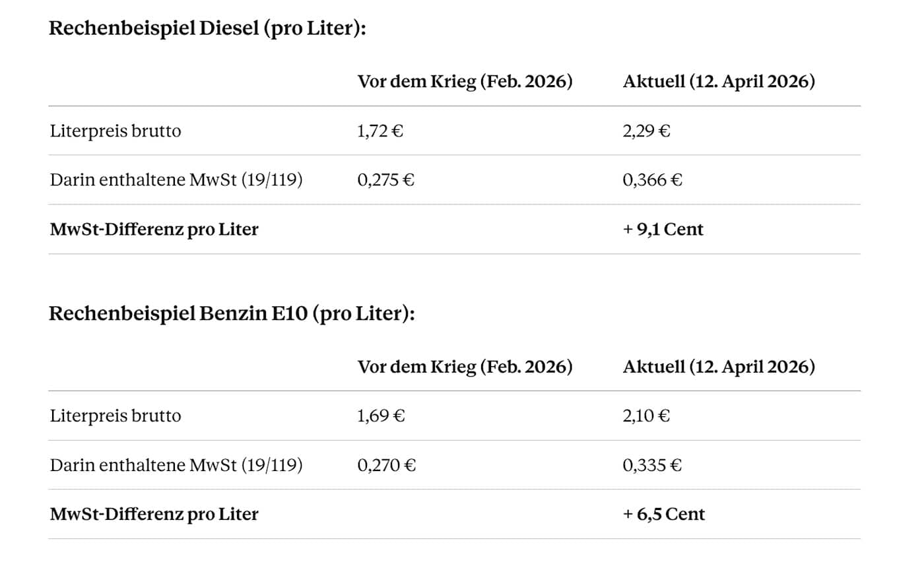Select the Benzin table's "Aktuell (12. April 2026)" header
Screen dimensions: 924x572
[718, 367]
